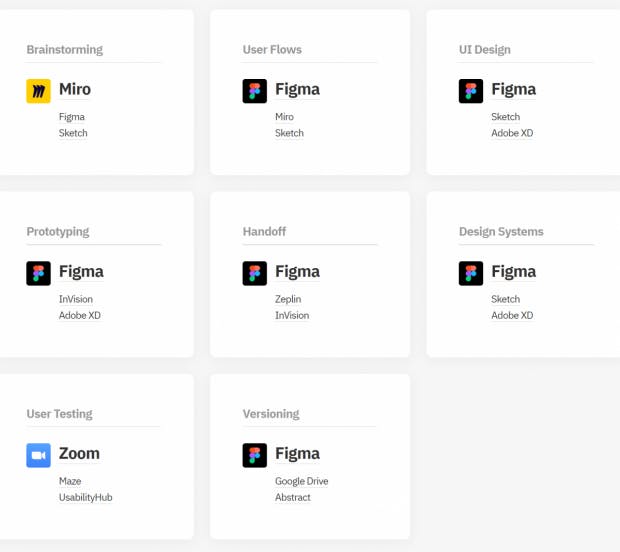Click Maze in the User Testing card
This screenshot has height=552, width=620.
click(70, 481)
